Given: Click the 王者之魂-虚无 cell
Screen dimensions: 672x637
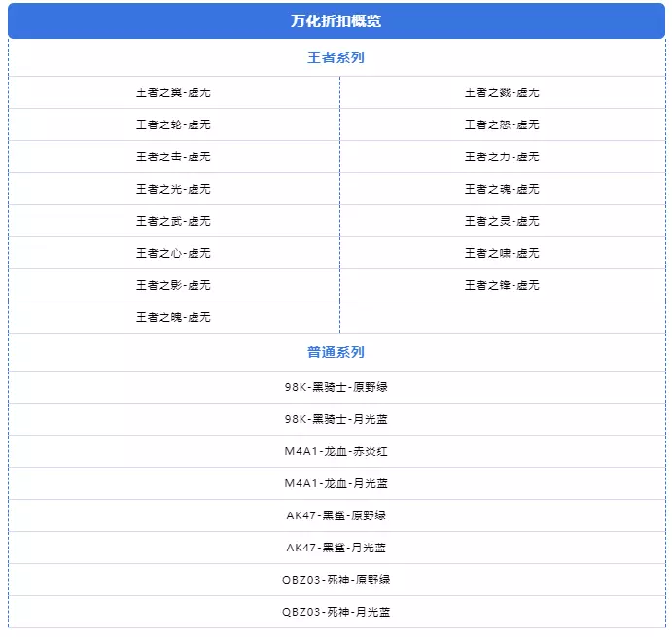Looking at the screenshot, I should [x=502, y=189].
